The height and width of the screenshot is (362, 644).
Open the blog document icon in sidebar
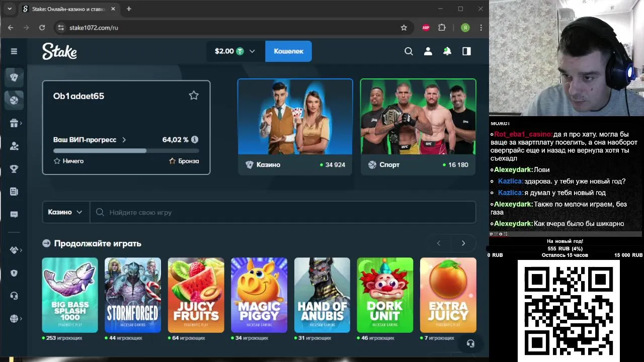pos(14,192)
